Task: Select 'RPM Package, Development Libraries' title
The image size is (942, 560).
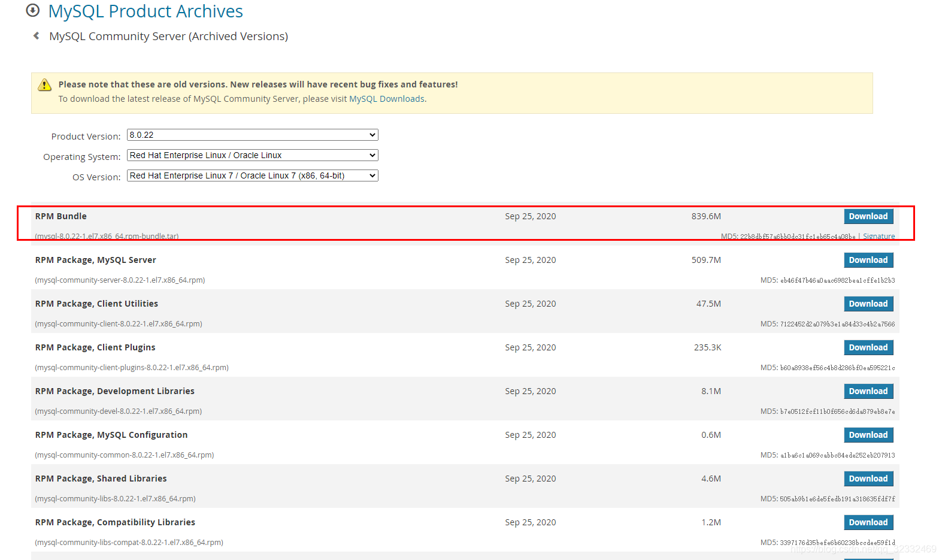Action: tap(115, 391)
